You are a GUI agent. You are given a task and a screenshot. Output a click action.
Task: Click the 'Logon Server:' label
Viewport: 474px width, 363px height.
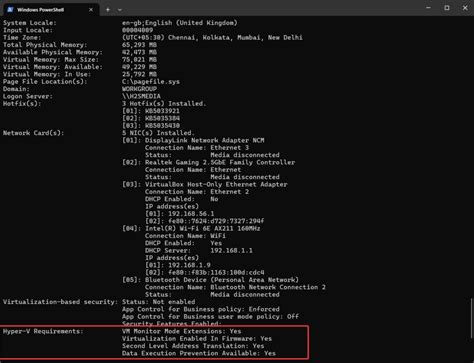pyautogui.click(x=28, y=96)
